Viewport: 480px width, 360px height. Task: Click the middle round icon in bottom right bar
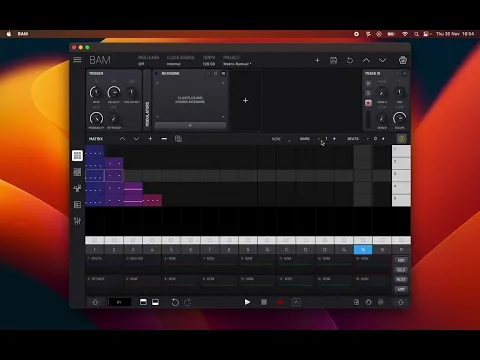pyautogui.click(x=369, y=302)
